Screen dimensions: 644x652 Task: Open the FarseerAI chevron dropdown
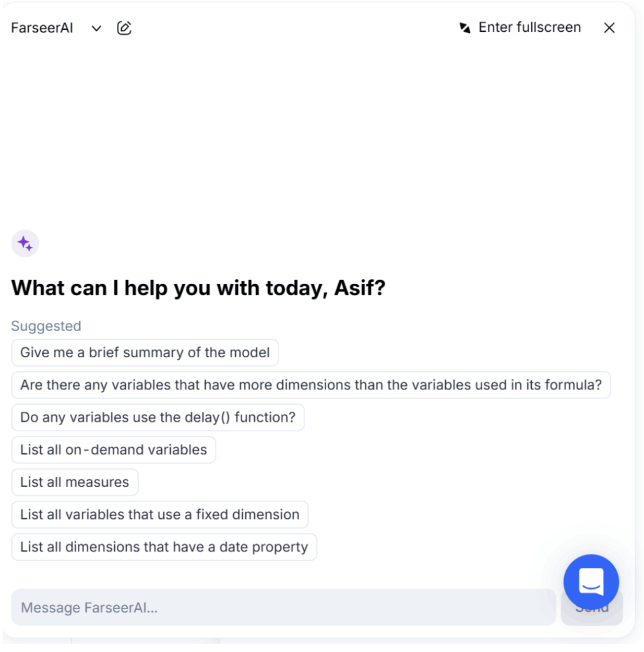pyautogui.click(x=96, y=28)
